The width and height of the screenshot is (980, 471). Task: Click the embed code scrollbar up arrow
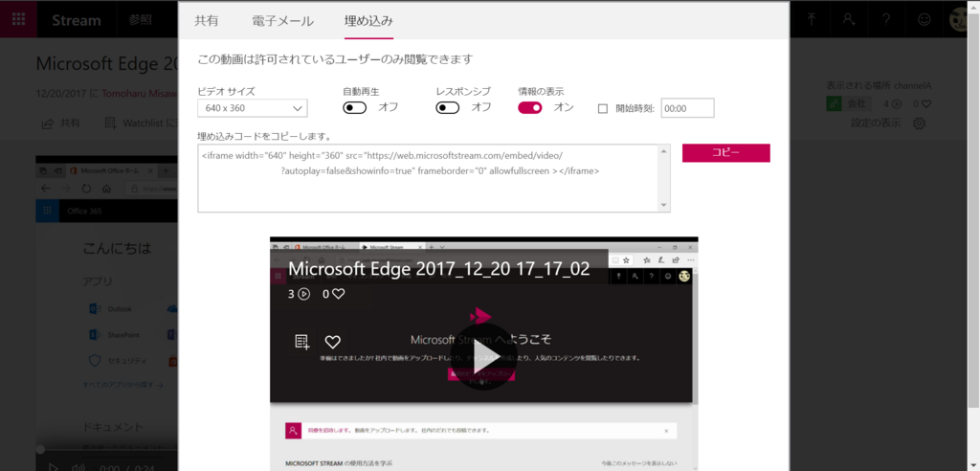pyautogui.click(x=664, y=150)
